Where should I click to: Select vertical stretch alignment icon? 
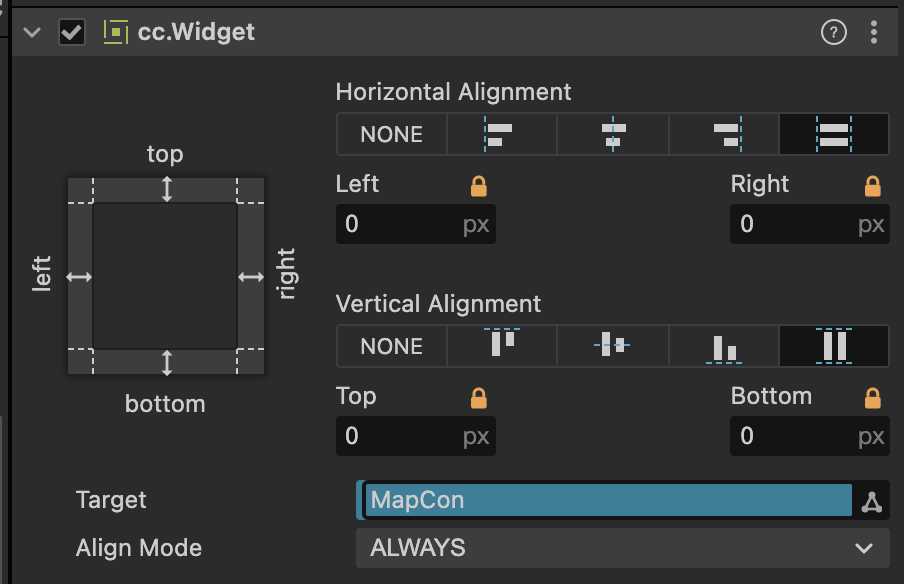pos(833,346)
